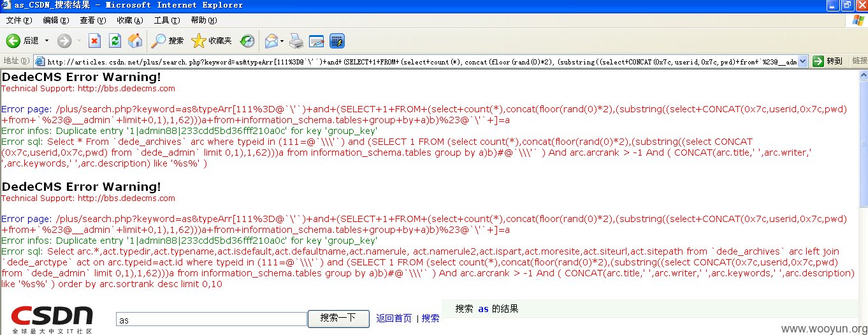This screenshot has width=868, height=335.
Task: Open the 收藏夹 favorites star button
Action: coord(212,41)
